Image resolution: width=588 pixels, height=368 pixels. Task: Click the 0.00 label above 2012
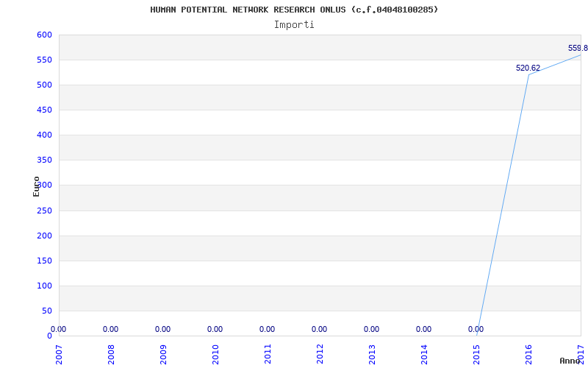pos(319,329)
